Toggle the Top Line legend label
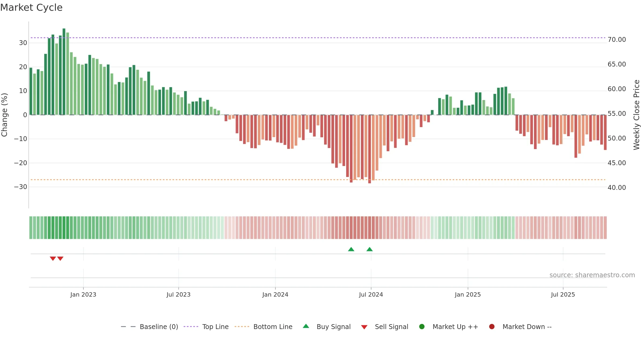The width and height of the screenshot is (644, 362). click(215, 327)
